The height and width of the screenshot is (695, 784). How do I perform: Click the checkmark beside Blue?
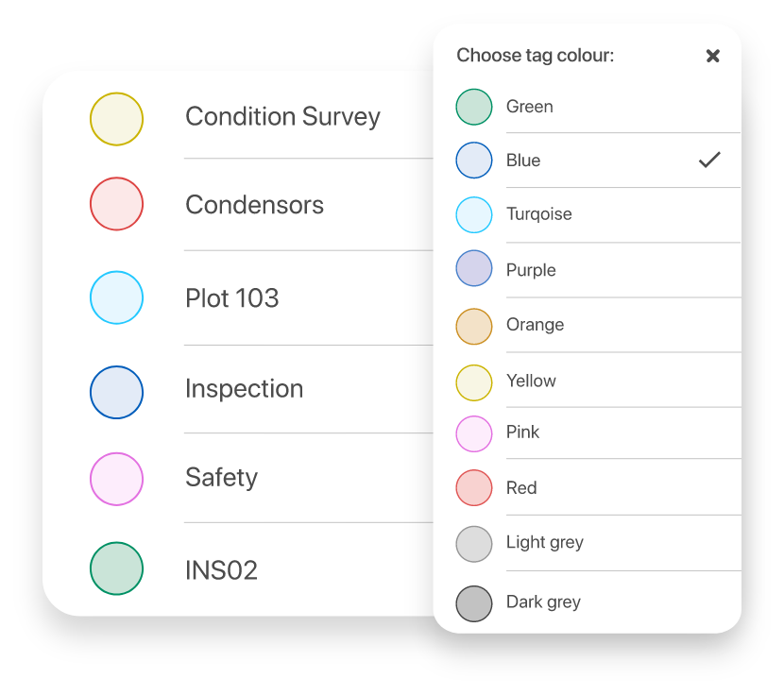coord(709,160)
